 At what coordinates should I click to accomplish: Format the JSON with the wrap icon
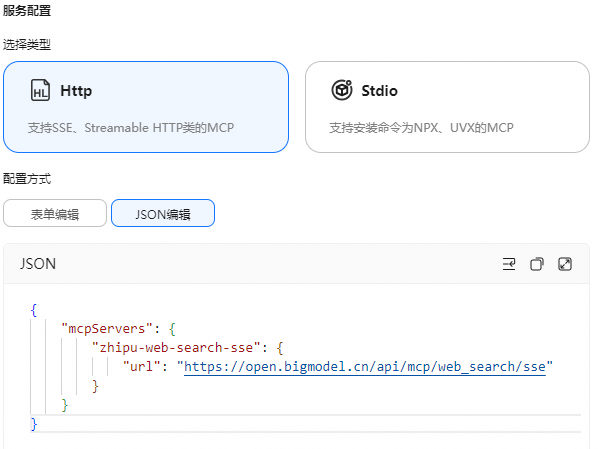[509, 264]
